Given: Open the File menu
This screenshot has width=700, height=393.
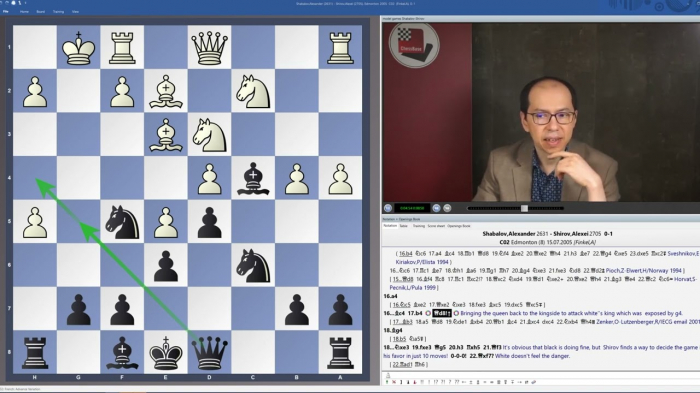Looking at the screenshot, I should tap(6, 12).
